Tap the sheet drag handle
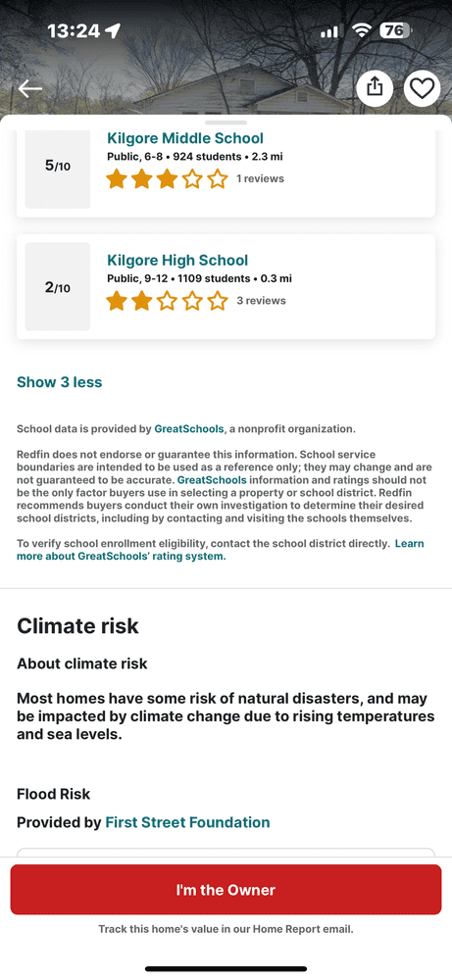452x980 pixels. point(226,122)
